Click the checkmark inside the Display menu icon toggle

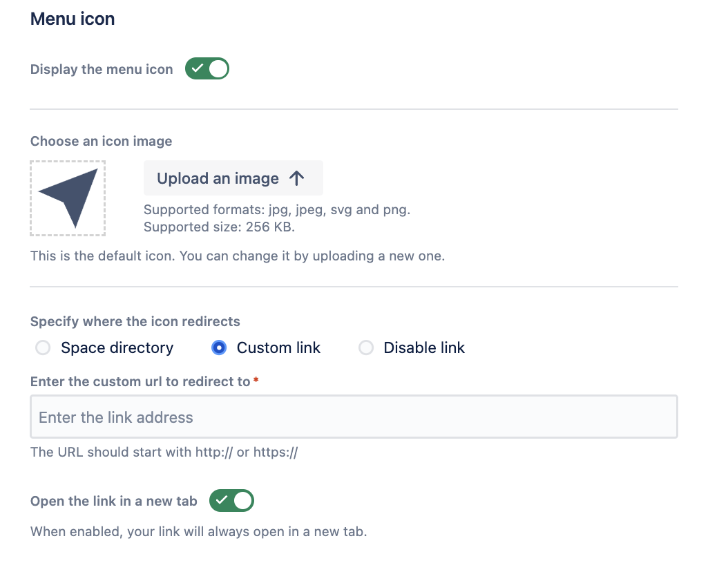[198, 69]
